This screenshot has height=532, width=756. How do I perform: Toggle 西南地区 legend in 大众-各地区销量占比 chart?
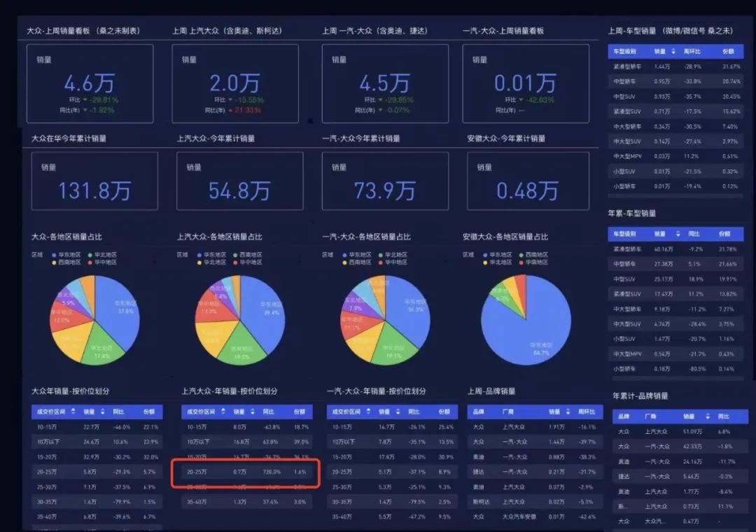coord(66,262)
